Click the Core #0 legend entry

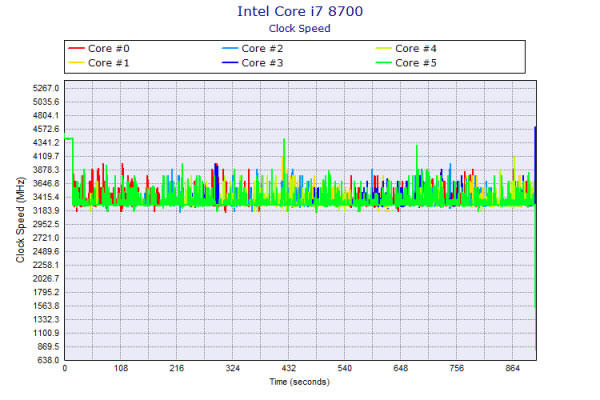click(x=99, y=49)
